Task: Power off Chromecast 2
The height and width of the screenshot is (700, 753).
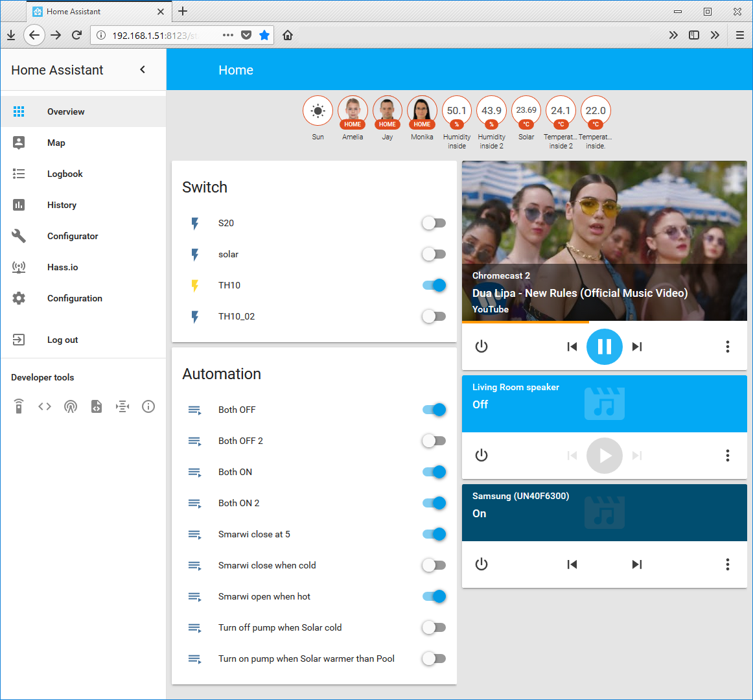Action: point(481,346)
